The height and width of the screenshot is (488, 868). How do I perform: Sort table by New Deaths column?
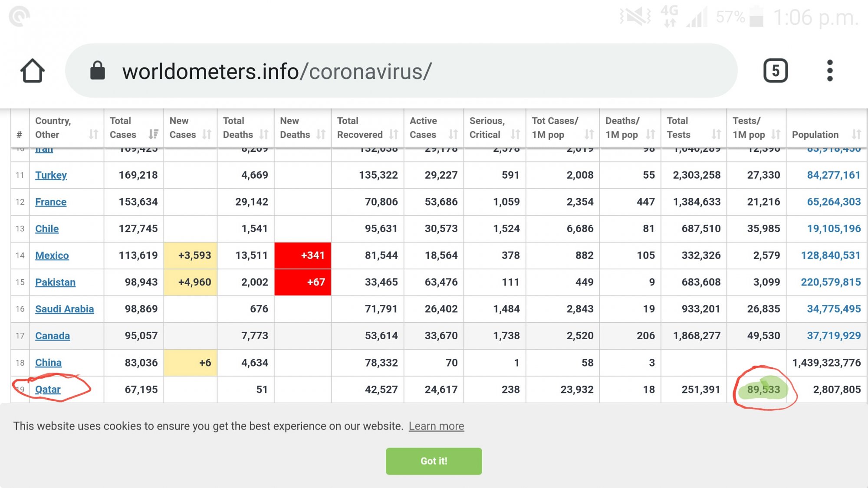click(x=302, y=128)
